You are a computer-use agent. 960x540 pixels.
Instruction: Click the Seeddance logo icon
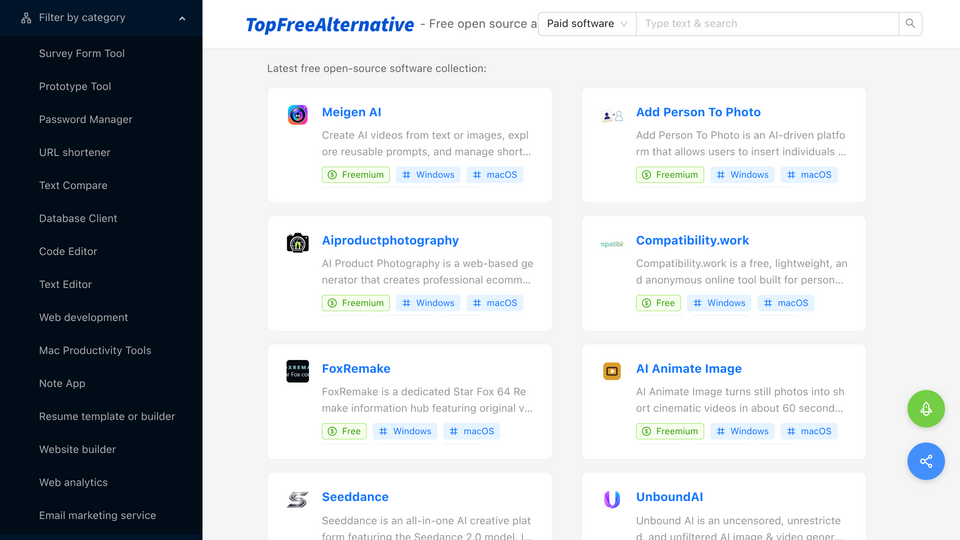(x=298, y=500)
